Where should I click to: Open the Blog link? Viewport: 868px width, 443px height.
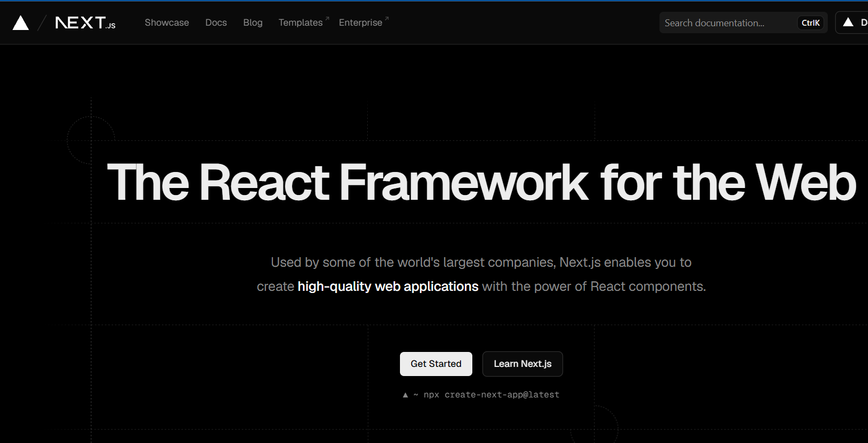(x=253, y=22)
